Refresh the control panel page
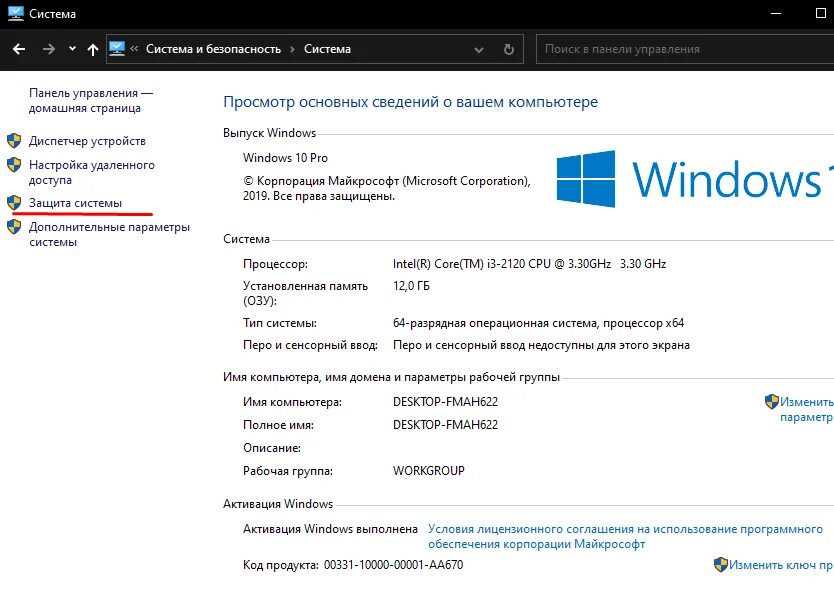Screen dimensions: 834x610 coord(509,49)
